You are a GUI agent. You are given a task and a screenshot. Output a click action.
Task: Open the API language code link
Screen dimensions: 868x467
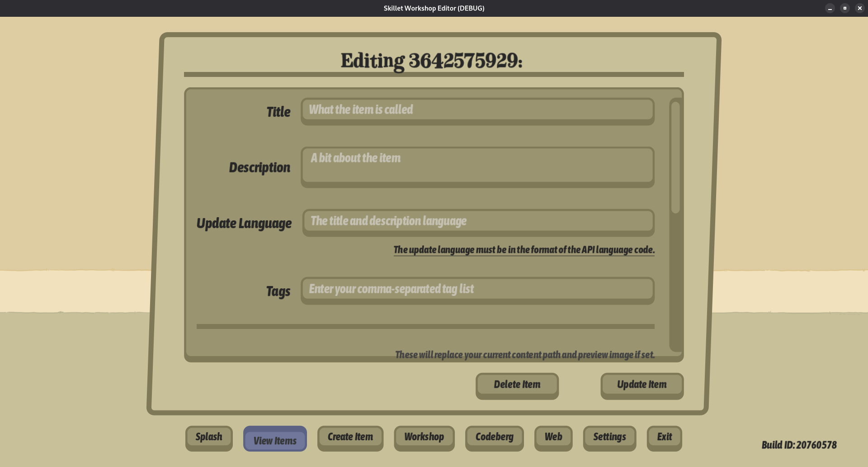click(524, 250)
